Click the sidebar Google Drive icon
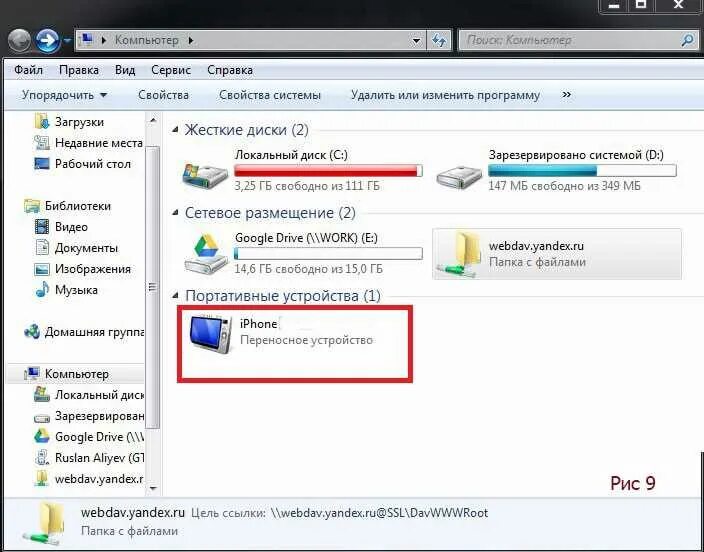 (42, 437)
